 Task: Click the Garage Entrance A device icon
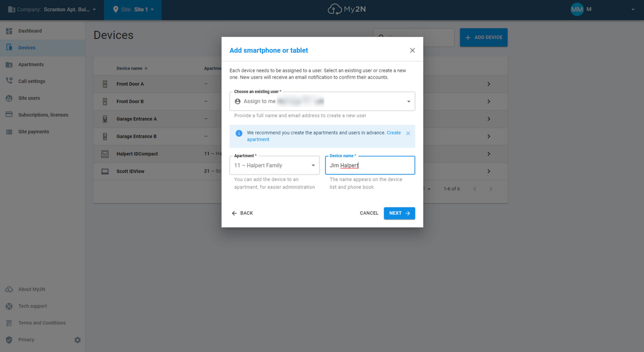[105, 119]
